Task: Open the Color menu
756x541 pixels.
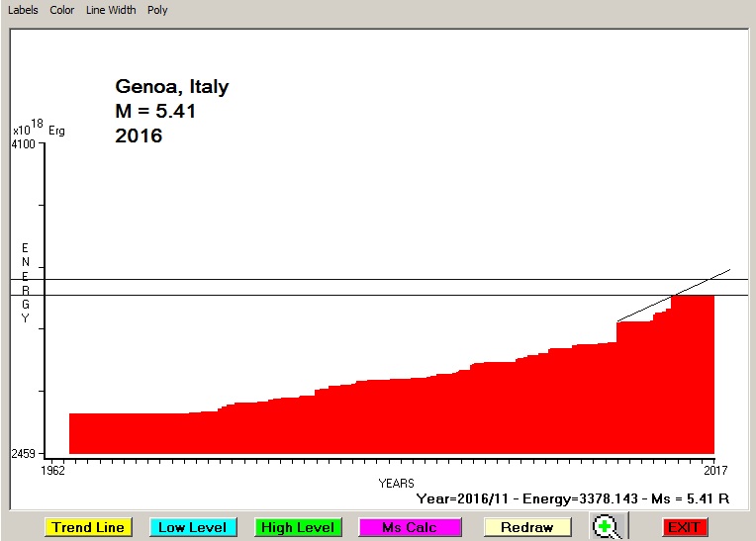Action: pos(62,10)
